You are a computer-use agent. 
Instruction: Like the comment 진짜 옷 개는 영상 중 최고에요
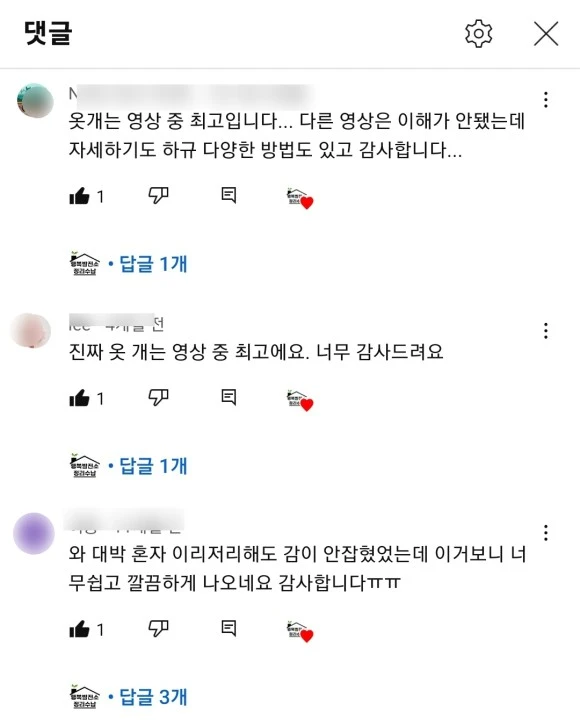pyautogui.click(x=79, y=398)
